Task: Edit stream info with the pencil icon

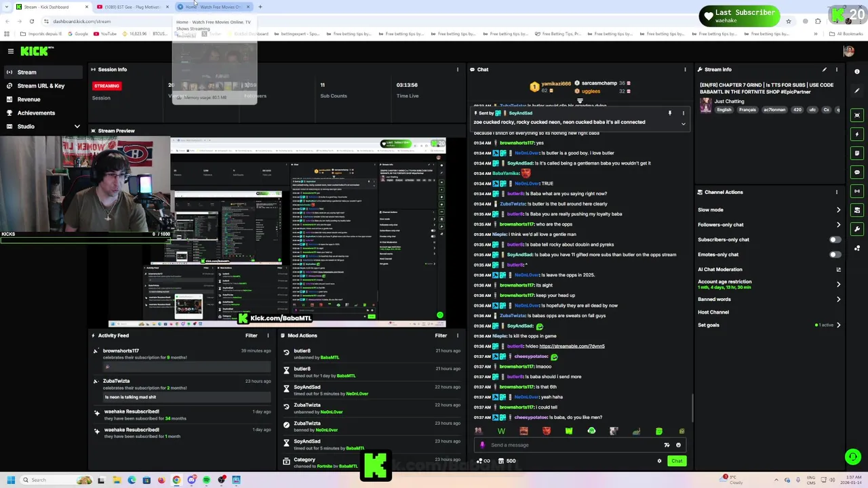Action: pos(825,70)
